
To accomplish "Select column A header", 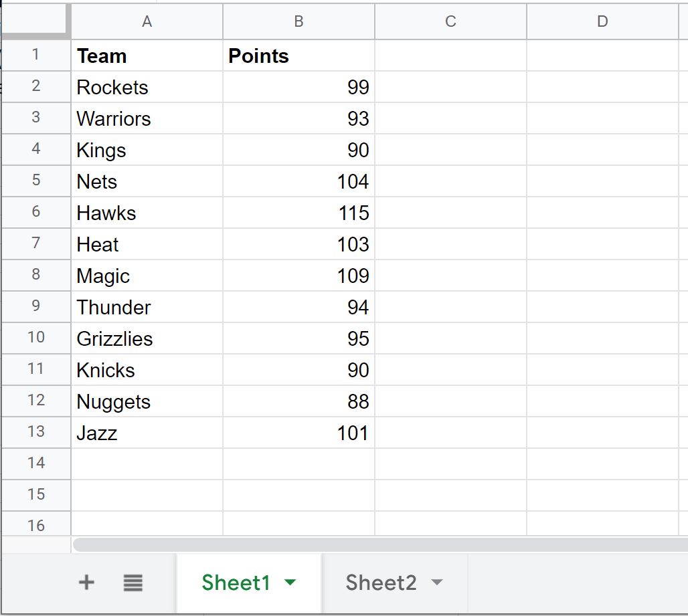I will [147, 21].
